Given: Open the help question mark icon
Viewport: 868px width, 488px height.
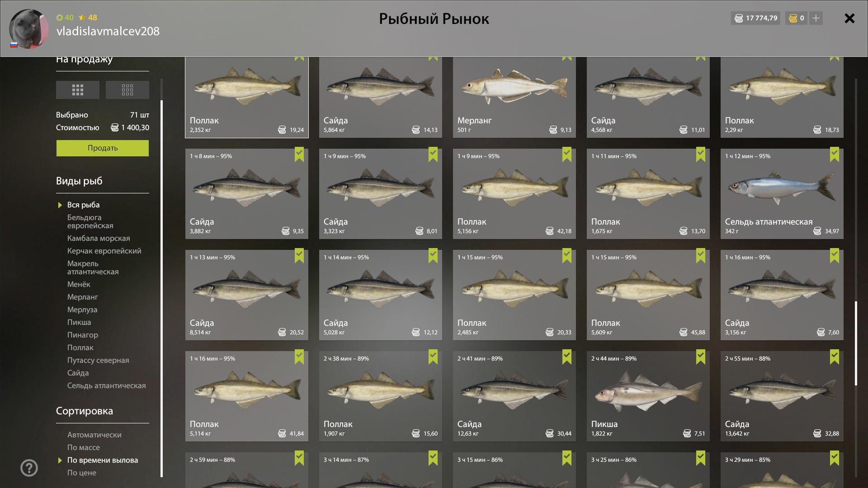Looking at the screenshot, I should (29, 468).
